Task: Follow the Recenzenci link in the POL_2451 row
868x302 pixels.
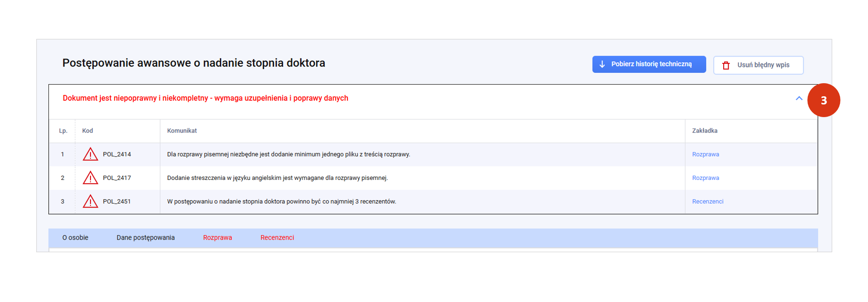Action: click(x=707, y=202)
